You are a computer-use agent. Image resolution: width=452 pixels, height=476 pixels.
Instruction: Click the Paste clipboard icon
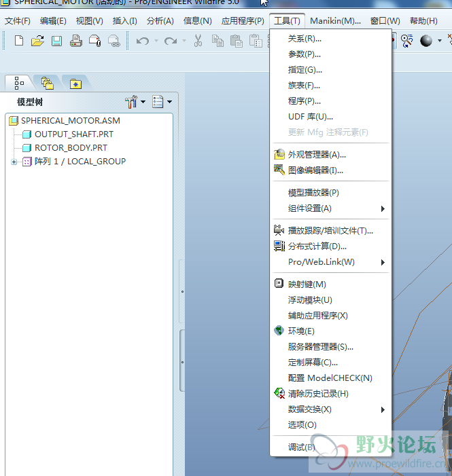[237, 41]
